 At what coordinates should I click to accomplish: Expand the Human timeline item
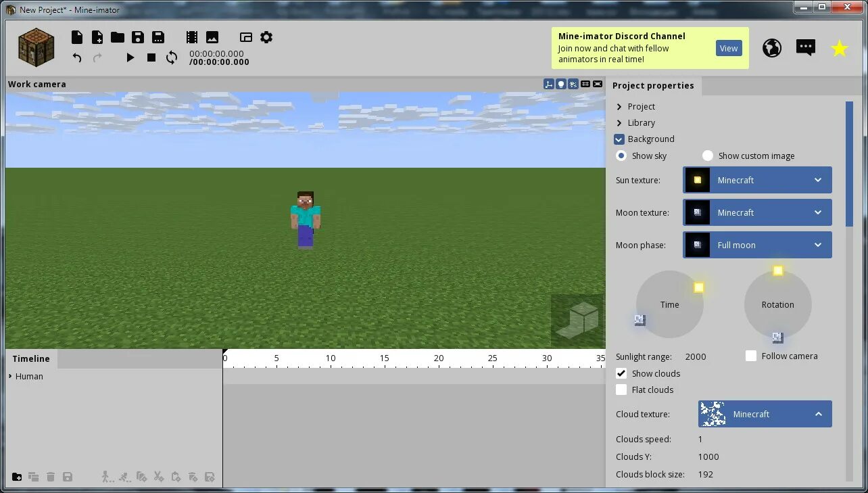tap(10, 376)
